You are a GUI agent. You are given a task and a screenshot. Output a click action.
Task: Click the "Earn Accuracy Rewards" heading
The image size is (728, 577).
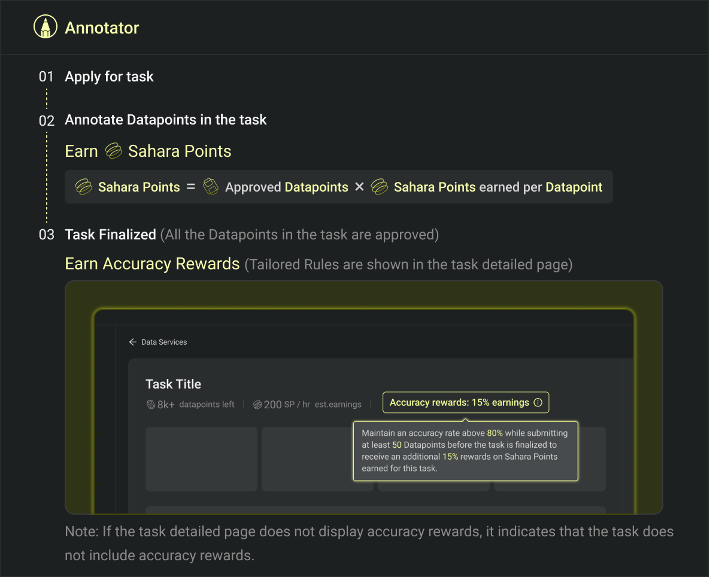pyautogui.click(x=152, y=263)
